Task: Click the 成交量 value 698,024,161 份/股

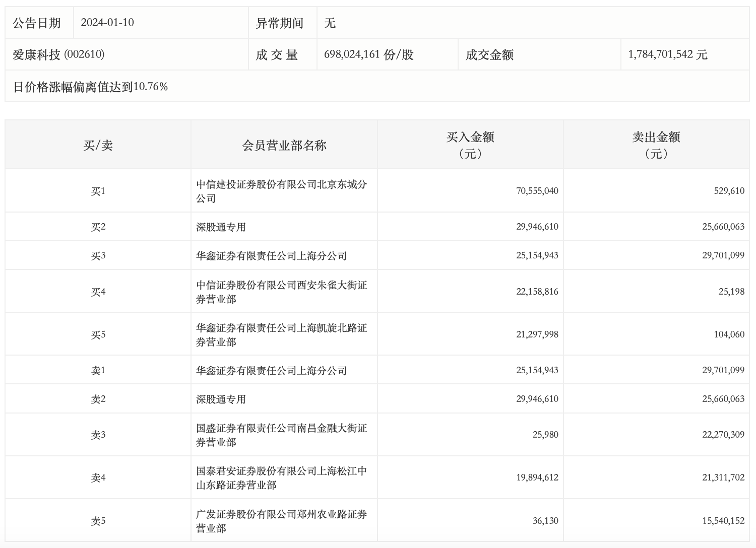Action: pyautogui.click(x=366, y=54)
